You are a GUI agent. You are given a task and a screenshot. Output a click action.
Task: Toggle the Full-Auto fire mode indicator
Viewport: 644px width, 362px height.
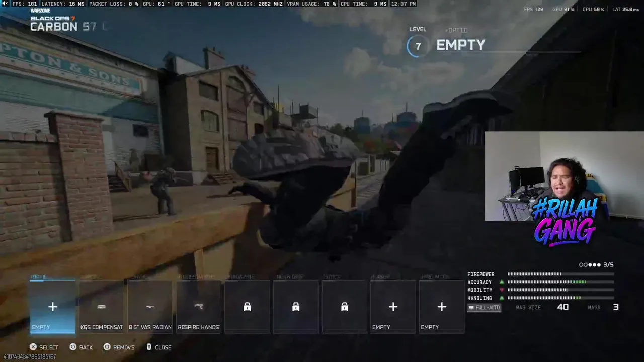(x=484, y=307)
